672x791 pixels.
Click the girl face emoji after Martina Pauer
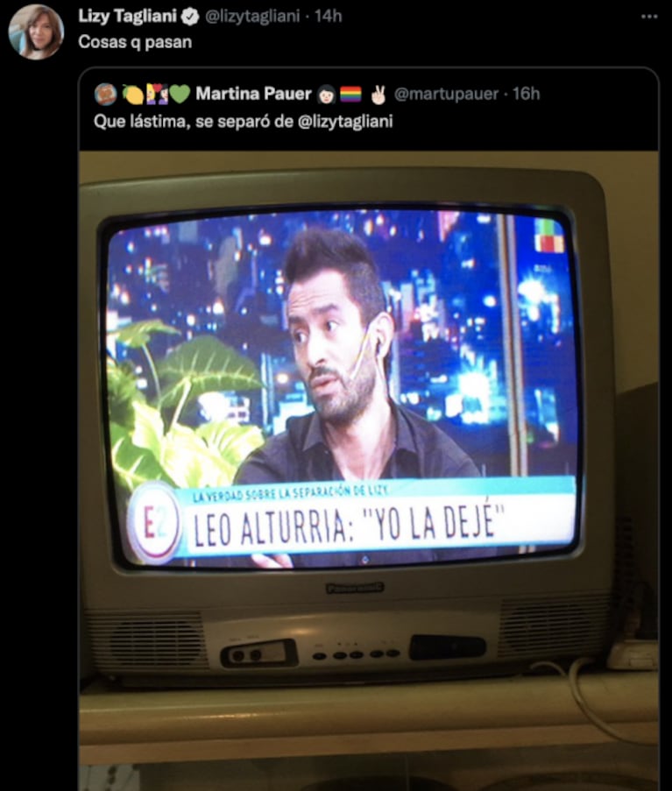[x=327, y=95]
